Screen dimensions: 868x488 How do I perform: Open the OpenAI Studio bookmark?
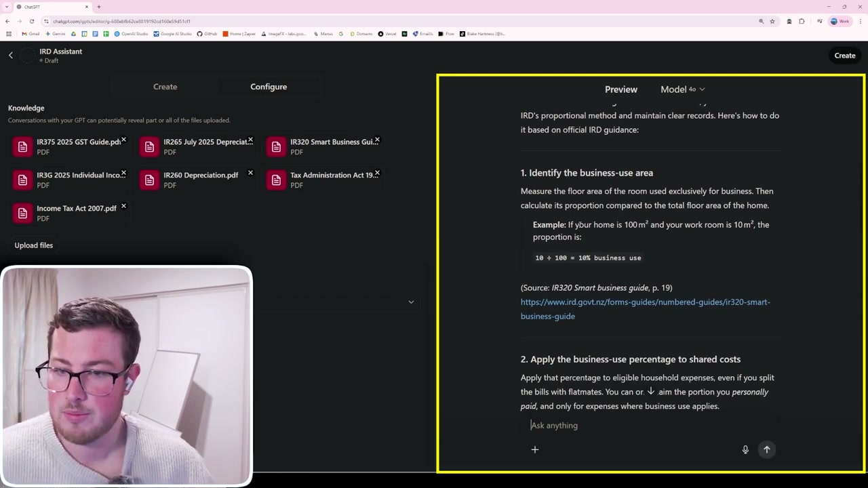pyautogui.click(x=132, y=34)
